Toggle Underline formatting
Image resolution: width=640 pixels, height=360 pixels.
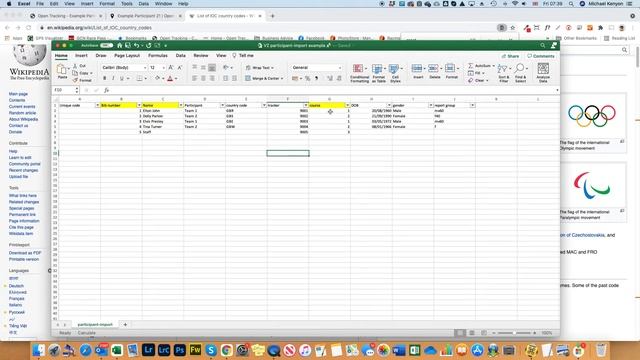point(122,78)
